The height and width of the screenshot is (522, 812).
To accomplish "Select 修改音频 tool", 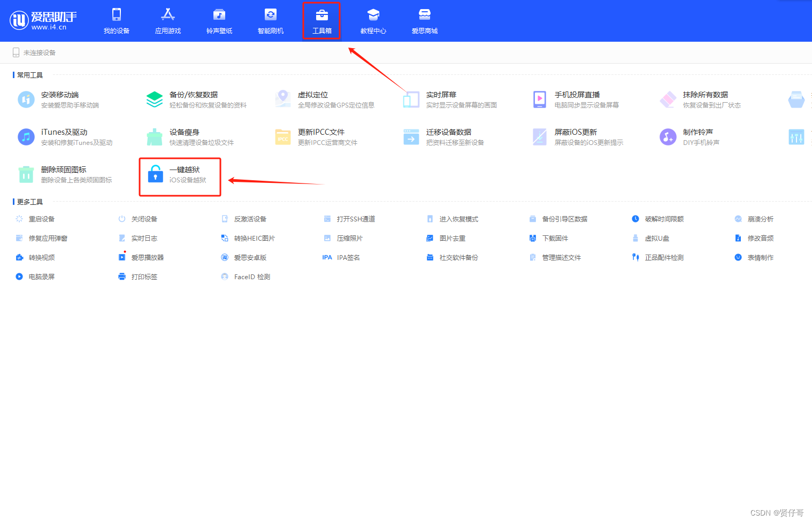I will tap(754, 238).
